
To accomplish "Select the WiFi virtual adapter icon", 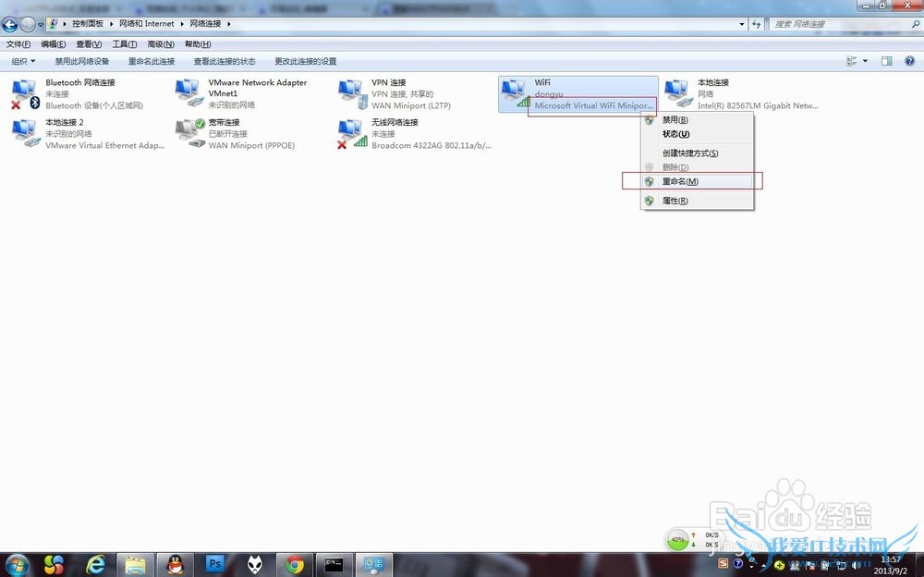I will pyautogui.click(x=515, y=93).
